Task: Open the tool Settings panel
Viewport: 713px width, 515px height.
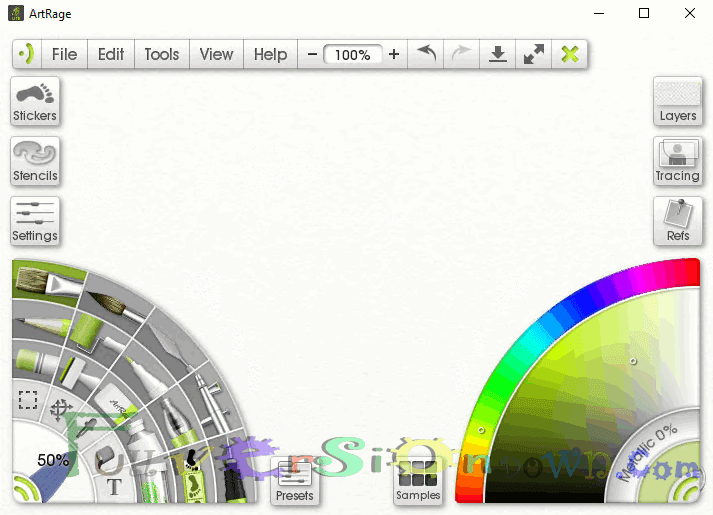Action: [x=35, y=221]
